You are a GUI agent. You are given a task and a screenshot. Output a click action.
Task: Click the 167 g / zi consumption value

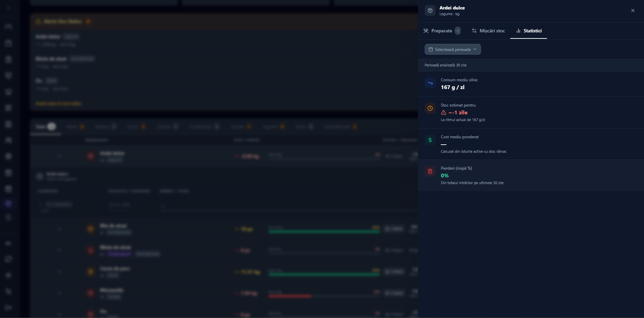pyautogui.click(x=453, y=87)
